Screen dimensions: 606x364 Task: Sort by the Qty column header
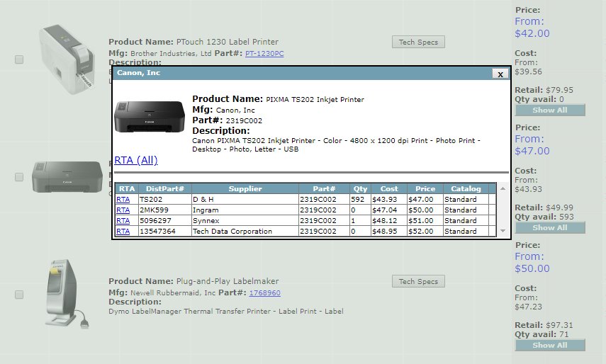(360, 189)
